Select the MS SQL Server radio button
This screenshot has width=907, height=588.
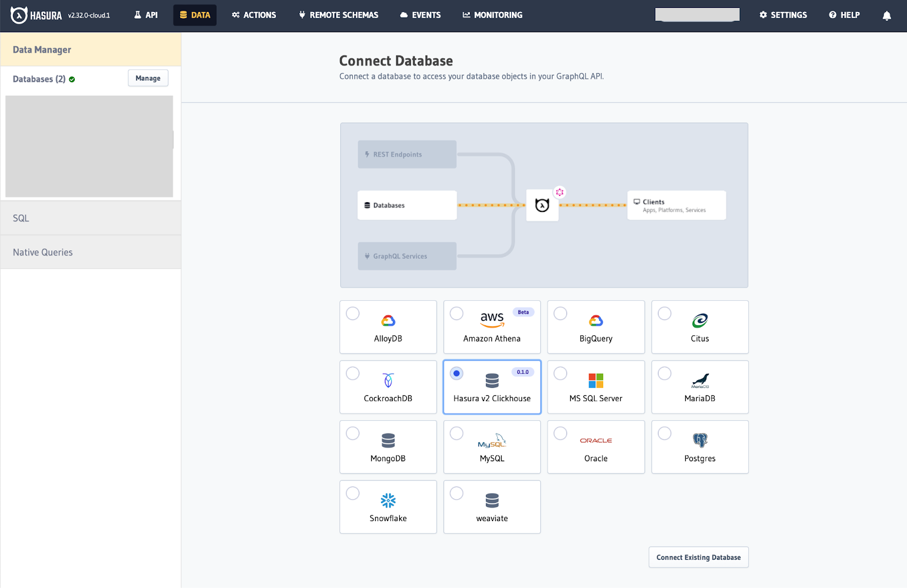[560, 373]
